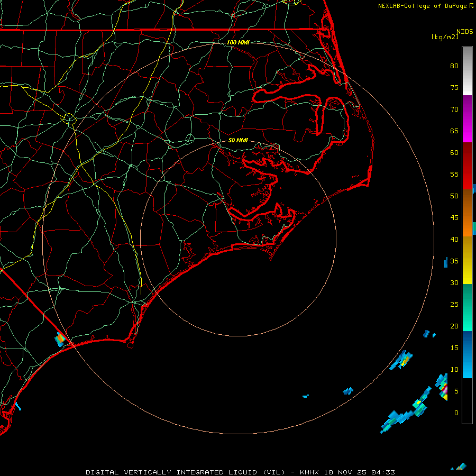This screenshot has height=476, width=476.
Task: Click the 65 value on the scale
Action: pyautogui.click(x=454, y=131)
